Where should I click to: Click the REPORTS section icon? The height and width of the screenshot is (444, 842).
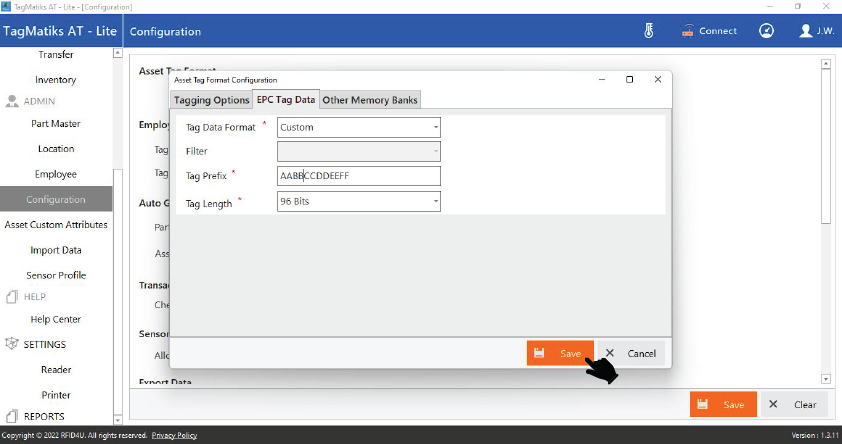(13, 416)
